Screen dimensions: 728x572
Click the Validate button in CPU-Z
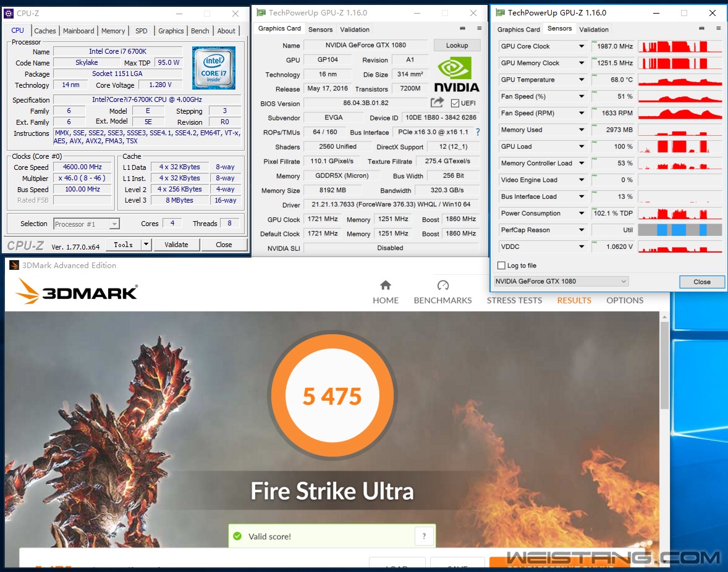click(x=177, y=245)
